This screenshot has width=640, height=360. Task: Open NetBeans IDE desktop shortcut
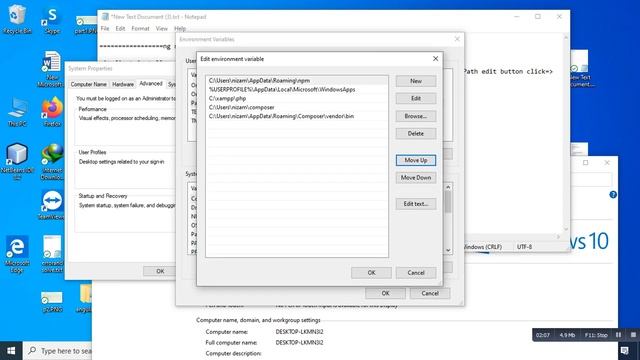pyautogui.click(x=17, y=161)
